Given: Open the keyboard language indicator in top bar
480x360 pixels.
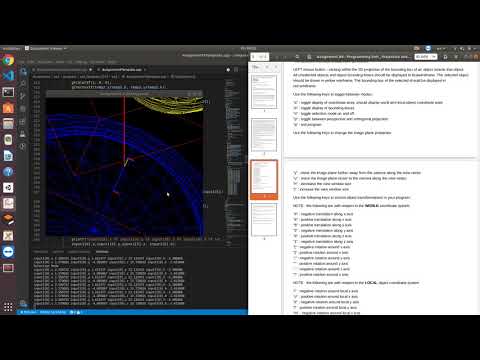Looking at the screenshot, I should [x=441, y=48].
